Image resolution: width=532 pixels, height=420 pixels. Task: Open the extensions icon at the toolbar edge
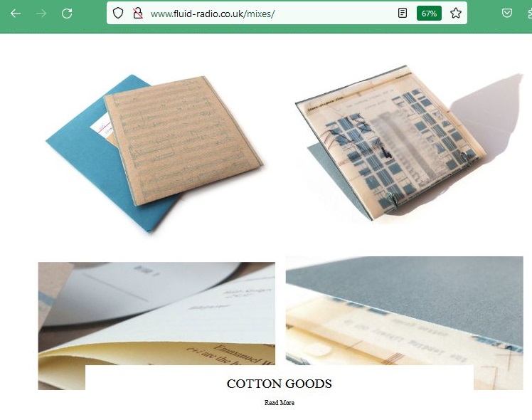tap(529, 14)
